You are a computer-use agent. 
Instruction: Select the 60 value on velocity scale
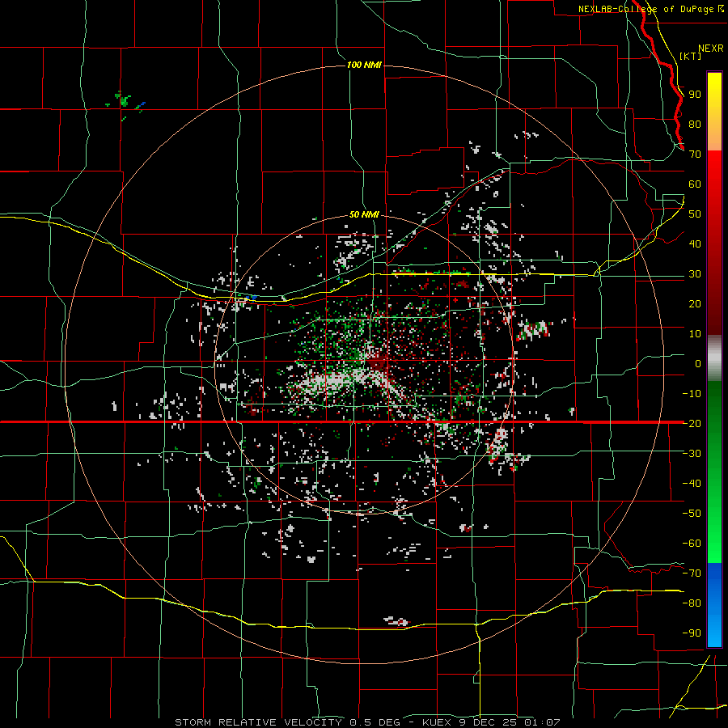click(x=695, y=184)
